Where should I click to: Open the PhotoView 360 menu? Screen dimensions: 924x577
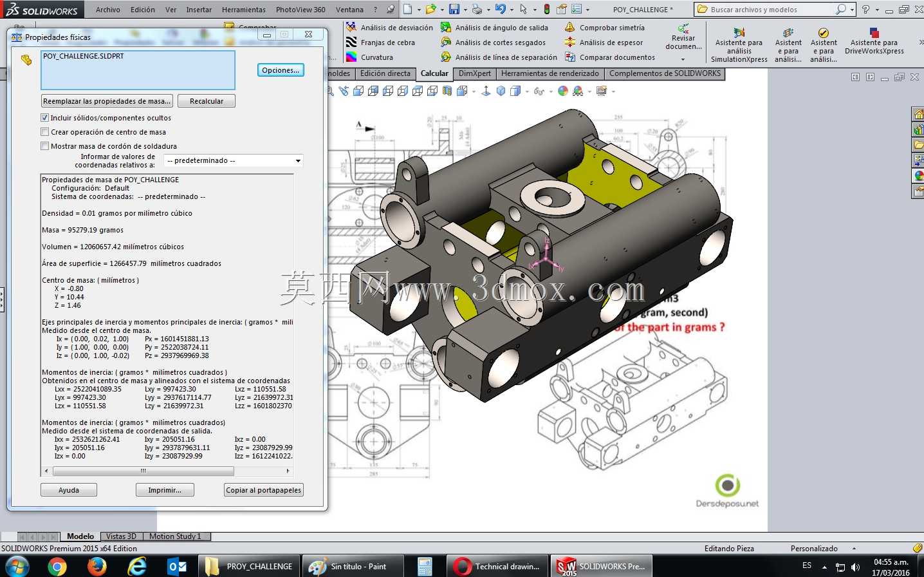tap(300, 10)
